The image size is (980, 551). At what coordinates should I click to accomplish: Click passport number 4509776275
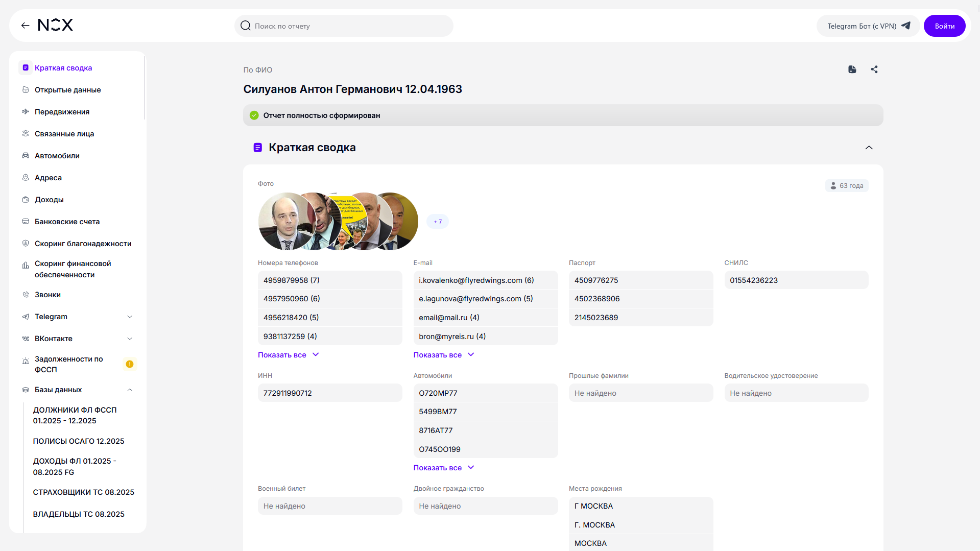[641, 280]
